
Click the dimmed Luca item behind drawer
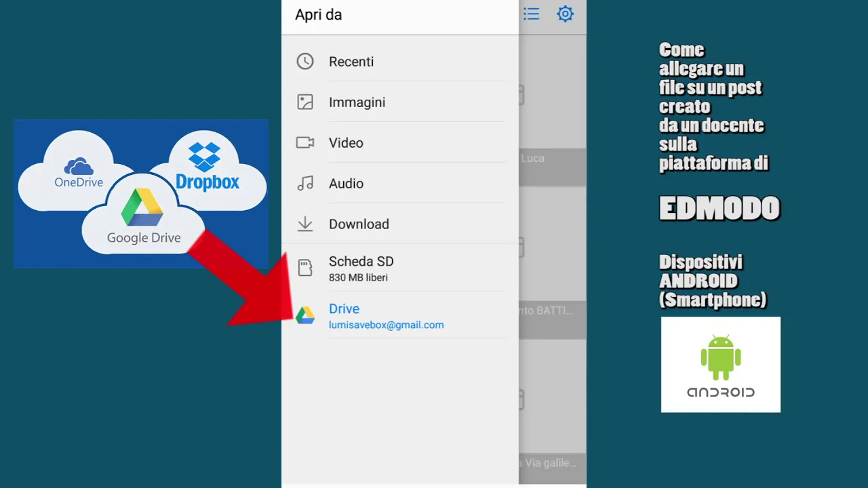pos(553,167)
